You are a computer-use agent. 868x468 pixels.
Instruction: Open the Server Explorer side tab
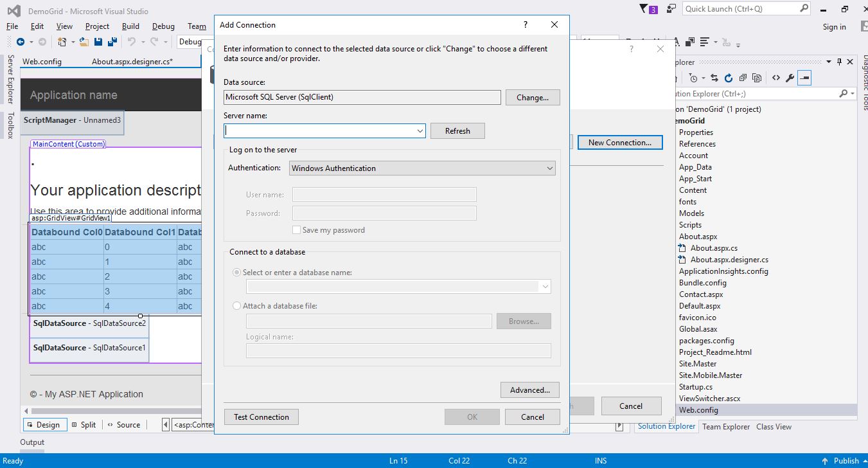[10, 79]
